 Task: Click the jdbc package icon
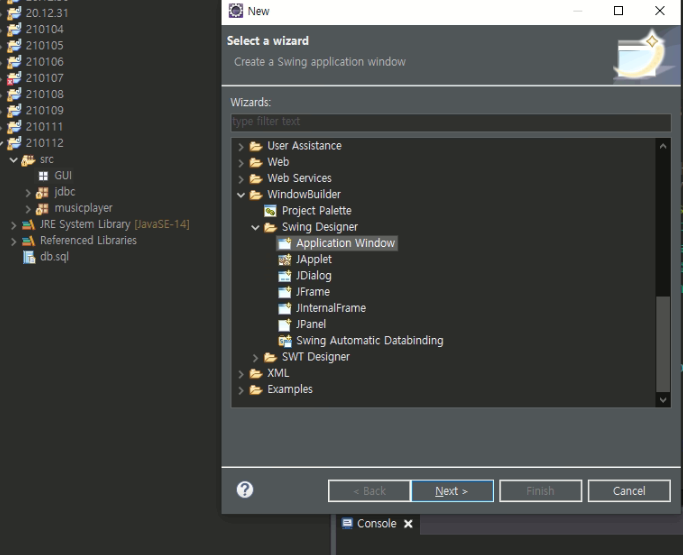point(42,192)
